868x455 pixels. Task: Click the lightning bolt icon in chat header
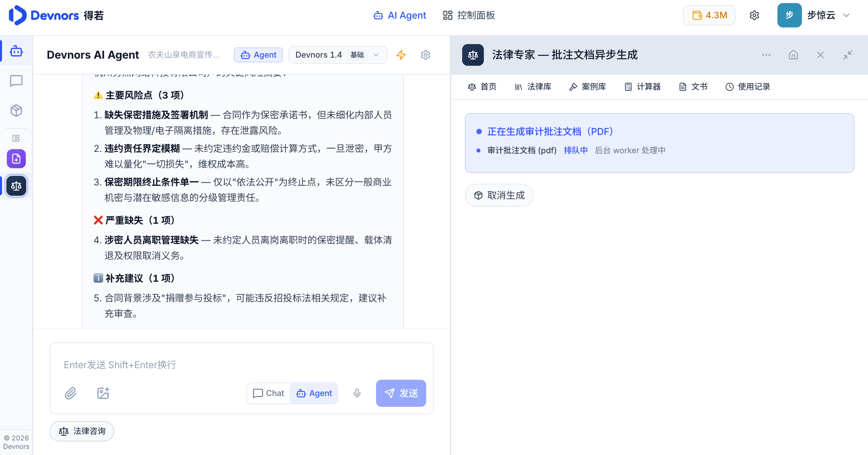click(401, 55)
